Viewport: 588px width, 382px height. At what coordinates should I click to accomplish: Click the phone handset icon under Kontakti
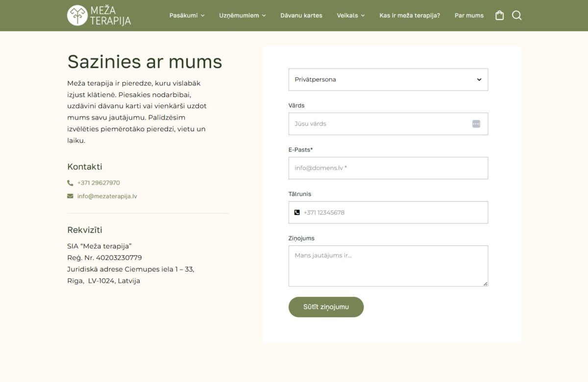pyautogui.click(x=70, y=183)
